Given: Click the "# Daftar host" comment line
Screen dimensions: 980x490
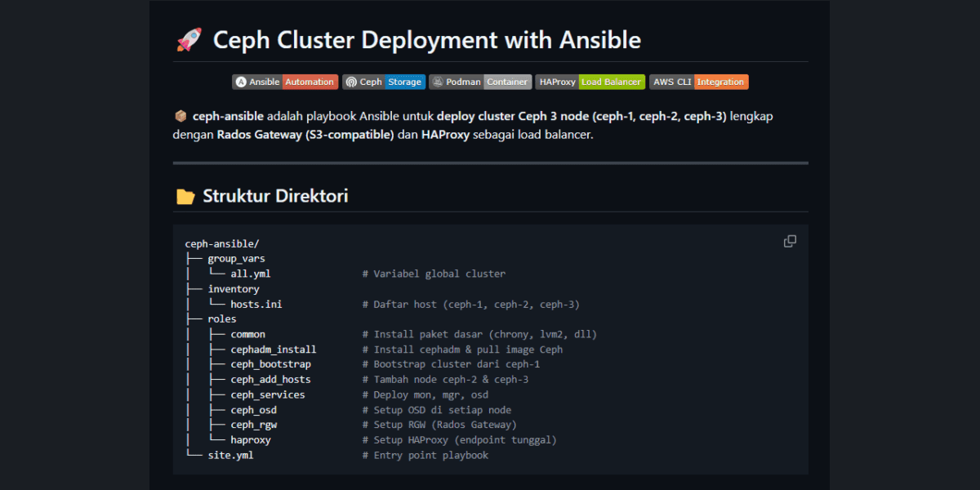Looking at the screenshot, I should tap(471, 305).
